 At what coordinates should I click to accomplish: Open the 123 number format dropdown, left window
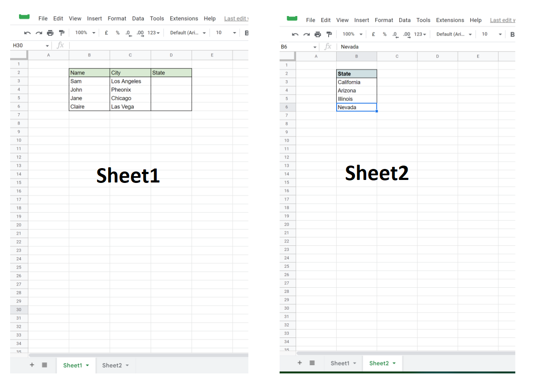pos(153,33)
